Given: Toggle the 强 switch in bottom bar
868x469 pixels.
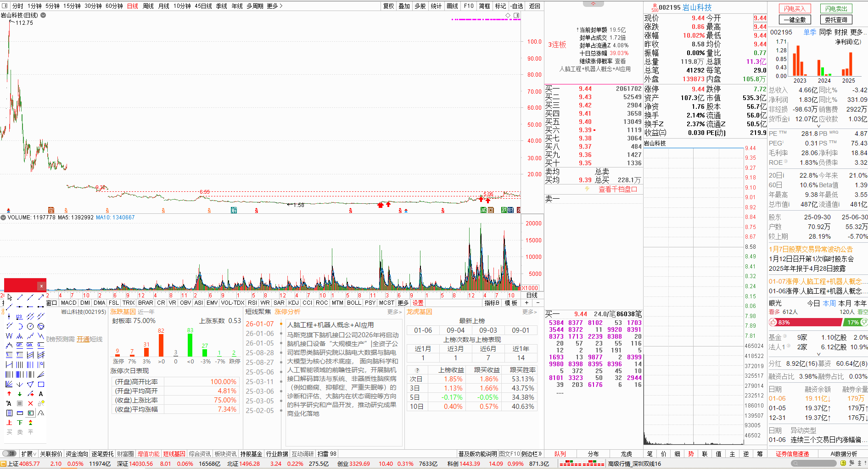Looking at the screenshot, I should (9, 454).
